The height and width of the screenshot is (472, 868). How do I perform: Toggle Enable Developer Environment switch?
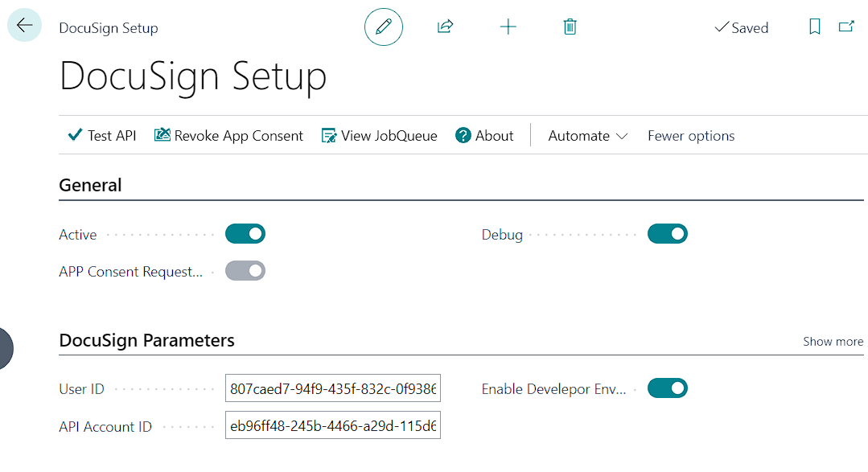tap(668, 388)
